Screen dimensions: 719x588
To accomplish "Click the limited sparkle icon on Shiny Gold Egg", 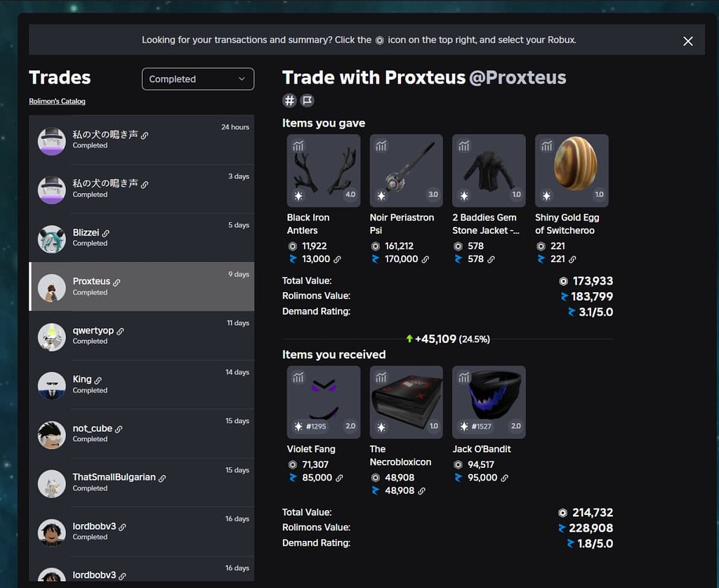I will click(x=546, y=196).
